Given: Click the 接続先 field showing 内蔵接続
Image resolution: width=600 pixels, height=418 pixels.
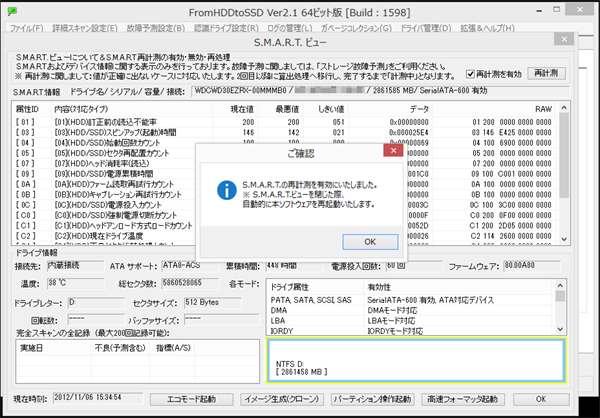Looking at the screenshot, I should (75, 266).
